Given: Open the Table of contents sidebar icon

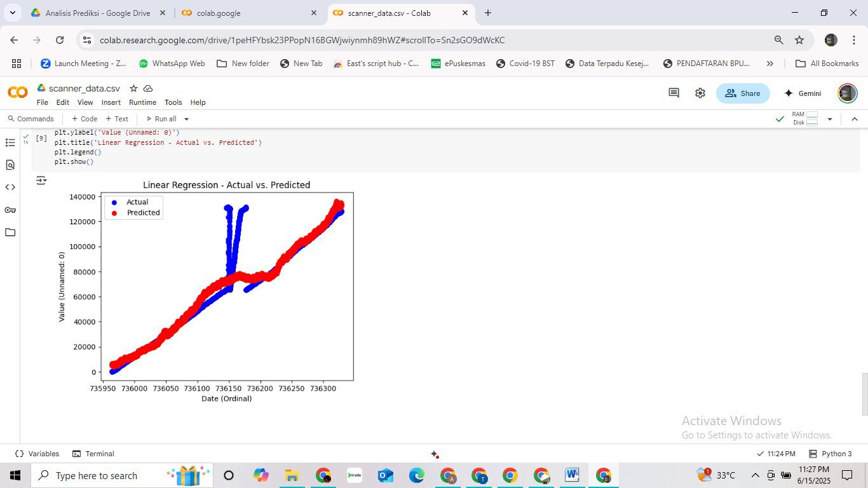Looking at the screenshot, I should pyautogui.click(x=10, y=142).
